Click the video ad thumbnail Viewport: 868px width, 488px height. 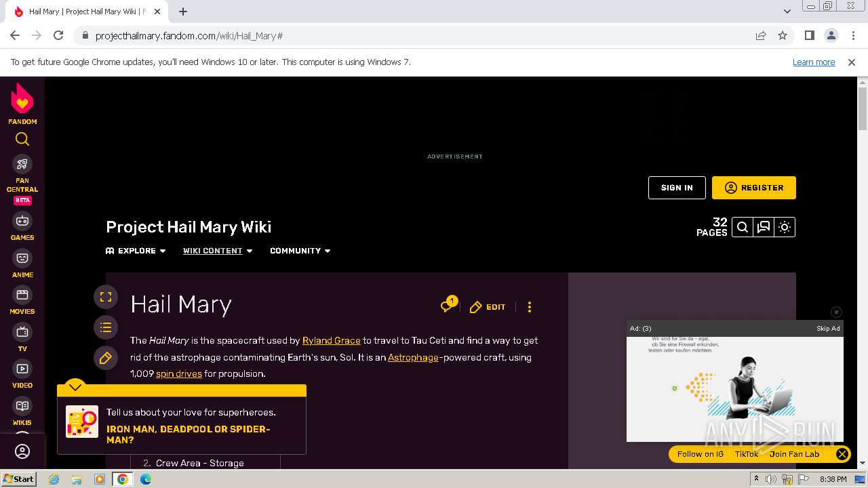click(x=734, y=389)
